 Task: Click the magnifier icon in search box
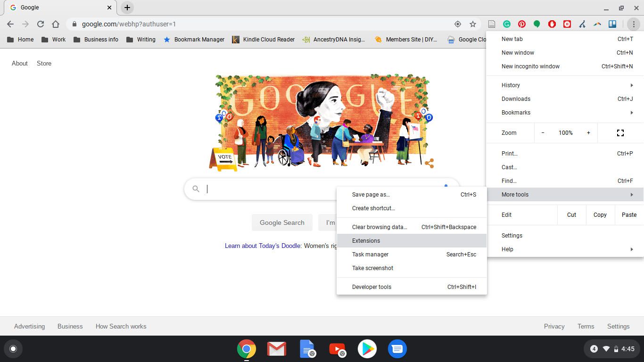[196, 189]
